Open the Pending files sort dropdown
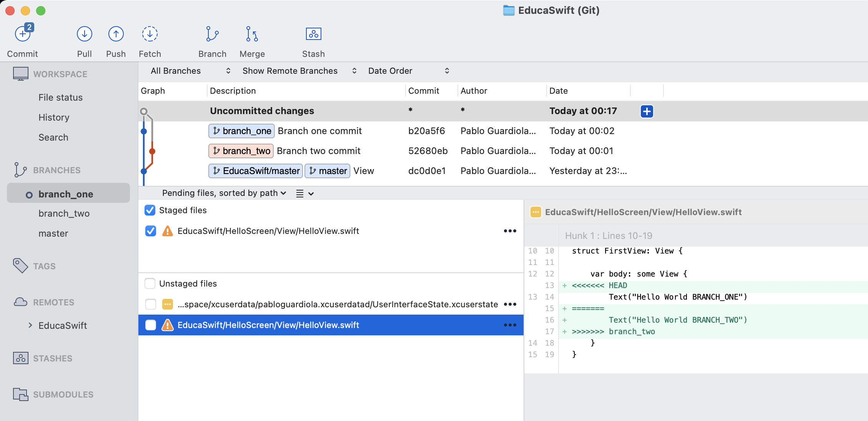 (x=224, y=193)
